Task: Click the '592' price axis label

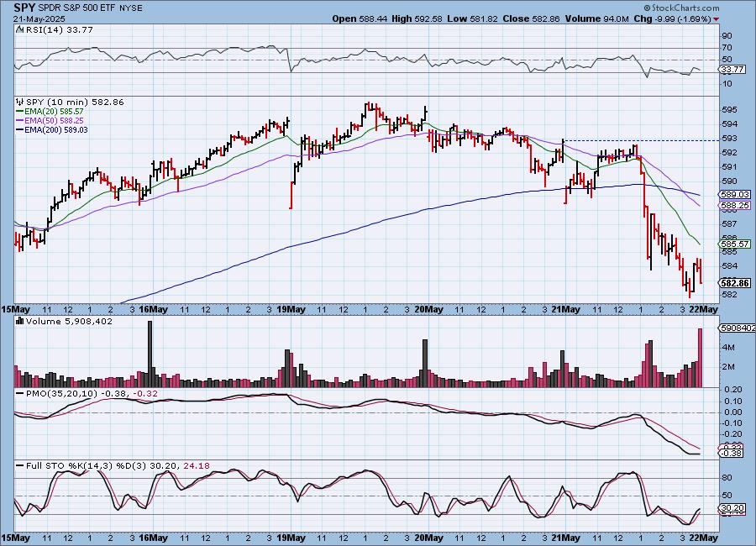Action: coord(729,153)
